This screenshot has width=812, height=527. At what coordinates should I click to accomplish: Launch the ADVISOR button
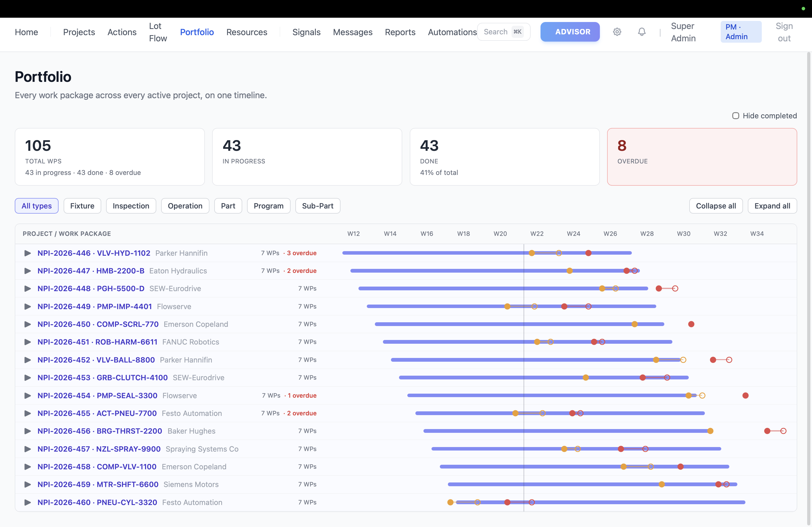click(x=570, y=32)
